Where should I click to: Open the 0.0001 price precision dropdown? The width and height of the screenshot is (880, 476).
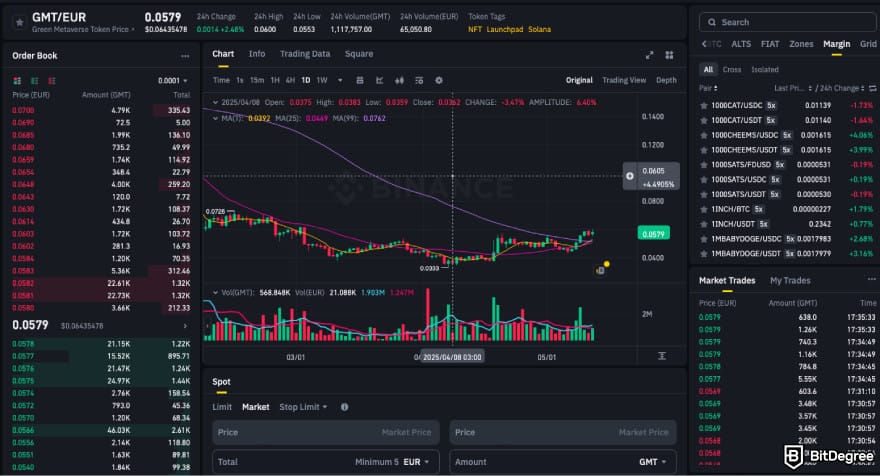[x=173, y=81]
